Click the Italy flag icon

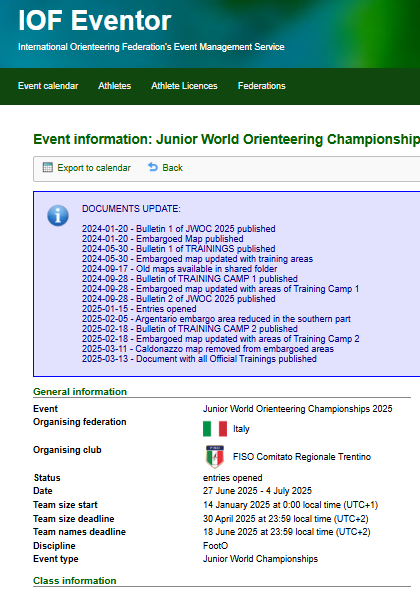[215, 429]
